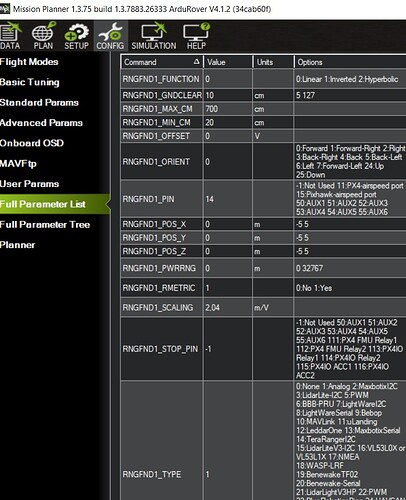Select Full Parameter List
This screenshot has height=500, width=406.
click(55, 204)
